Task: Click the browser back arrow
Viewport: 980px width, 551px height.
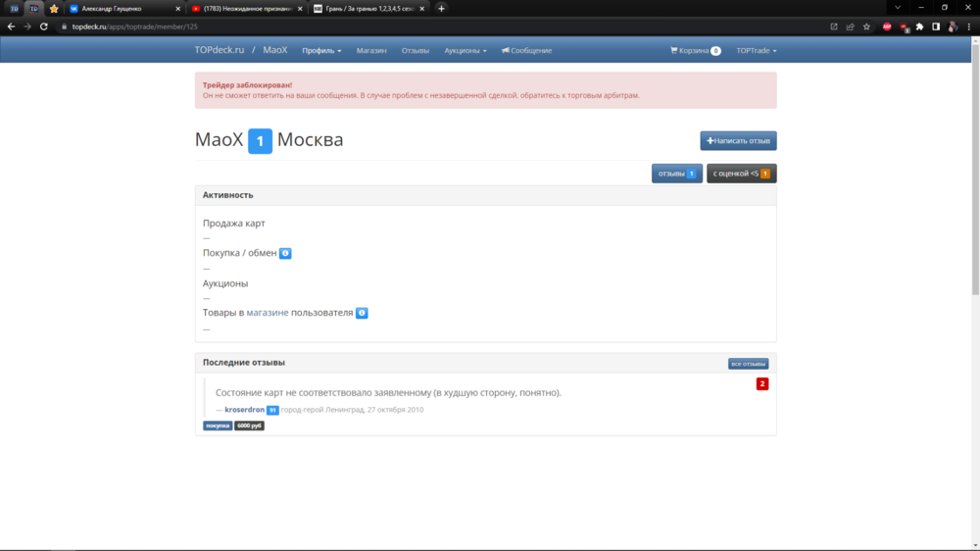Action: pos(11,26)
